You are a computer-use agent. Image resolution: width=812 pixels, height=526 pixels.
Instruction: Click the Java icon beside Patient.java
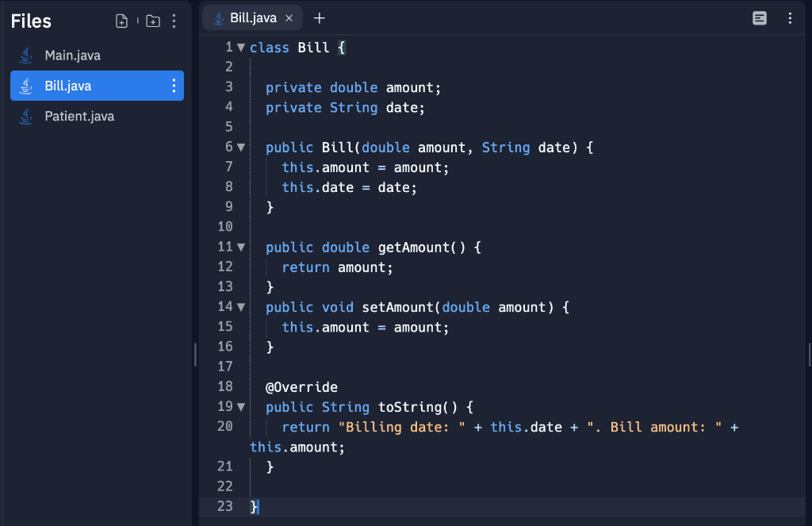[25, 116]
